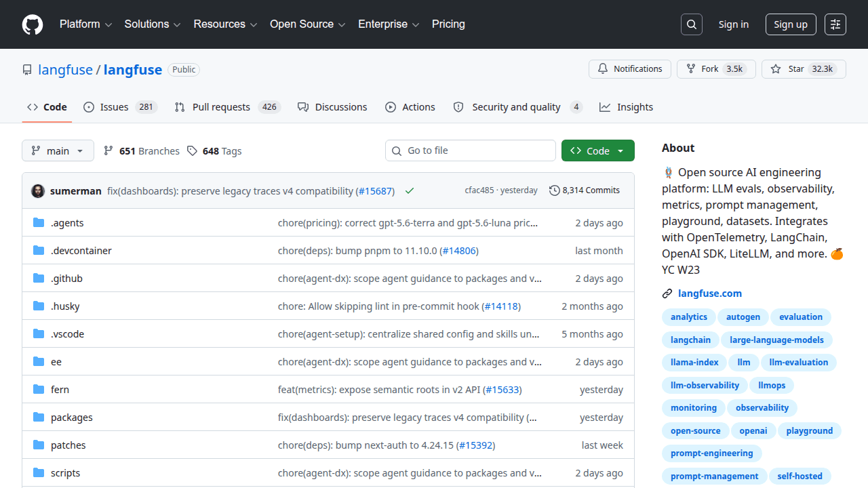Click the packages folder icon
Screen dimensions: 868x488
point(39,418)
